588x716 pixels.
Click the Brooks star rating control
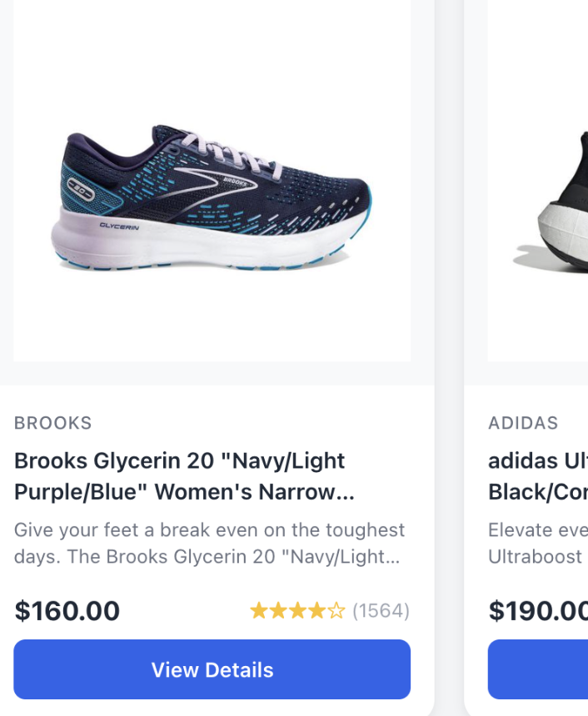pos(299,610)
